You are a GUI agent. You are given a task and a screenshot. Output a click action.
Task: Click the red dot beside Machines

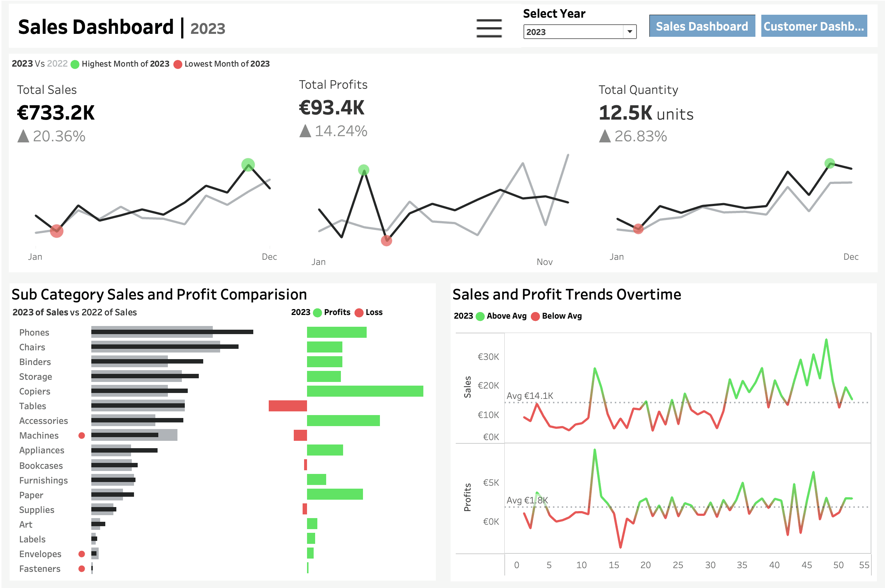81,435
